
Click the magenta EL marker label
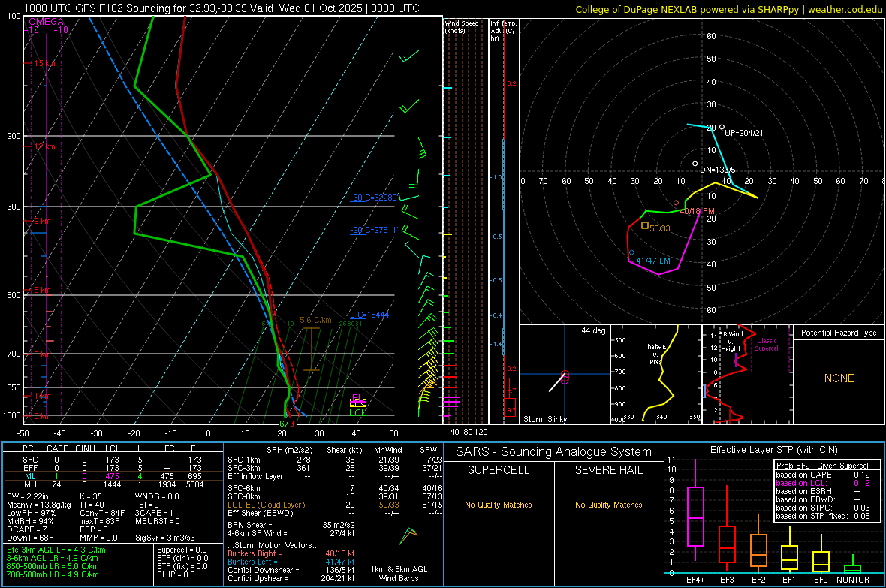tap(357, 397)
